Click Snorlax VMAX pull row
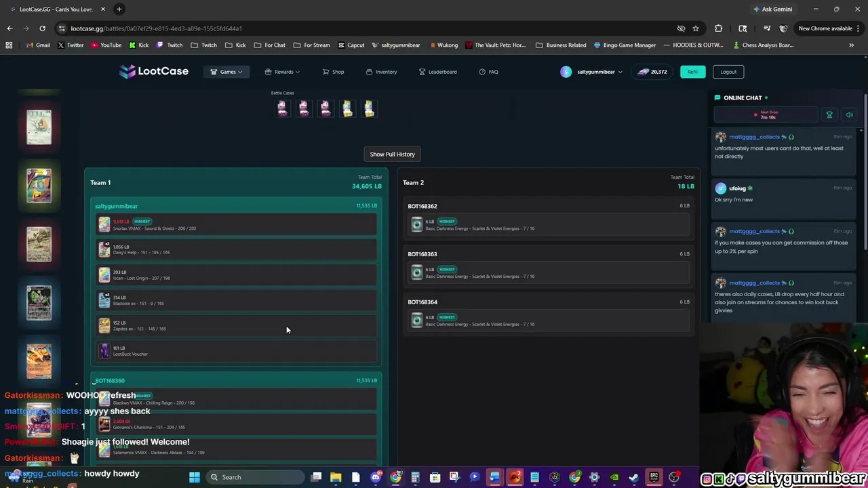The image size is (868, 488). [236, 225]
